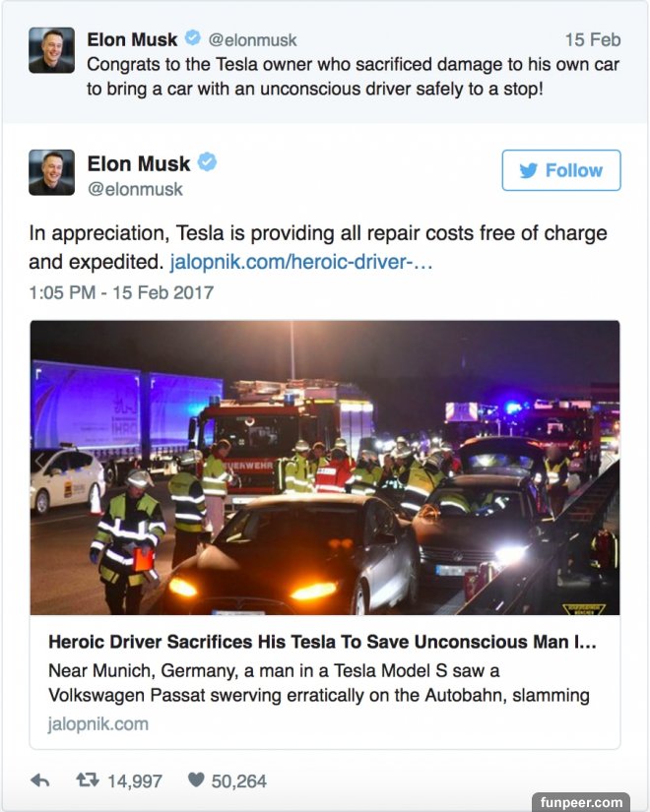Click the @elonmusk handle in the top tweet
Viewport: 650px width, 812px height.
click(x=252, y=40)
